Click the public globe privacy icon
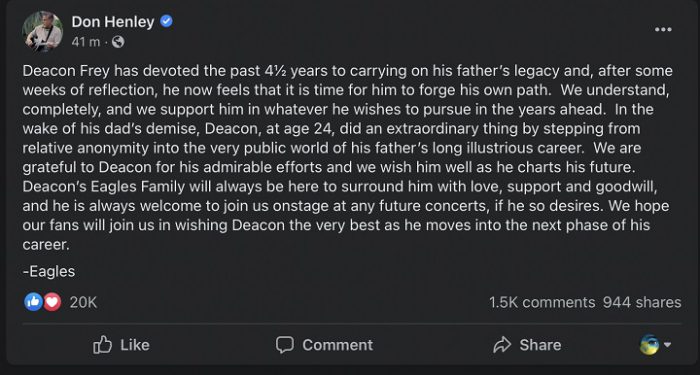This screenshot has width=700, height=375. point(118,42)
